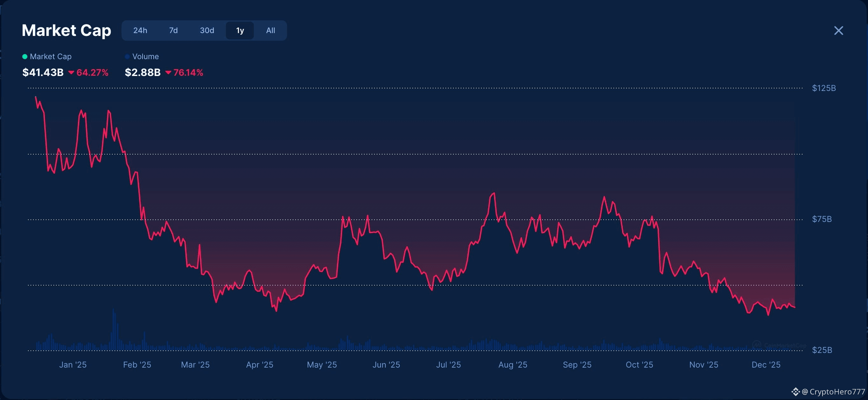Click the $125B y-axis label
The image size is (868, 400).
coord(823,88)
